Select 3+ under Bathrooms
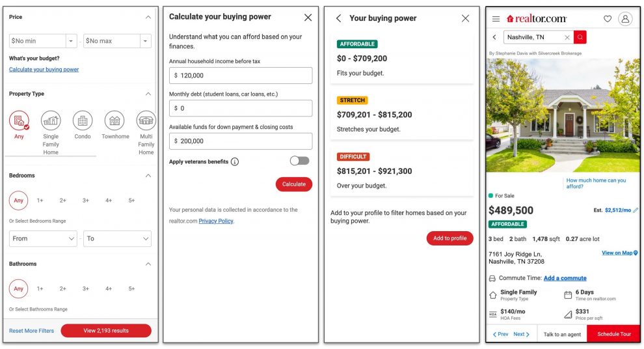The height and width of the screenshot is (349, 644). (86, 288)
